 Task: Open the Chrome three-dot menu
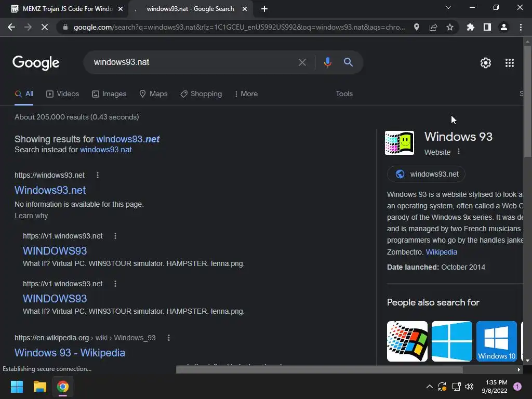(x=521, y=27)
